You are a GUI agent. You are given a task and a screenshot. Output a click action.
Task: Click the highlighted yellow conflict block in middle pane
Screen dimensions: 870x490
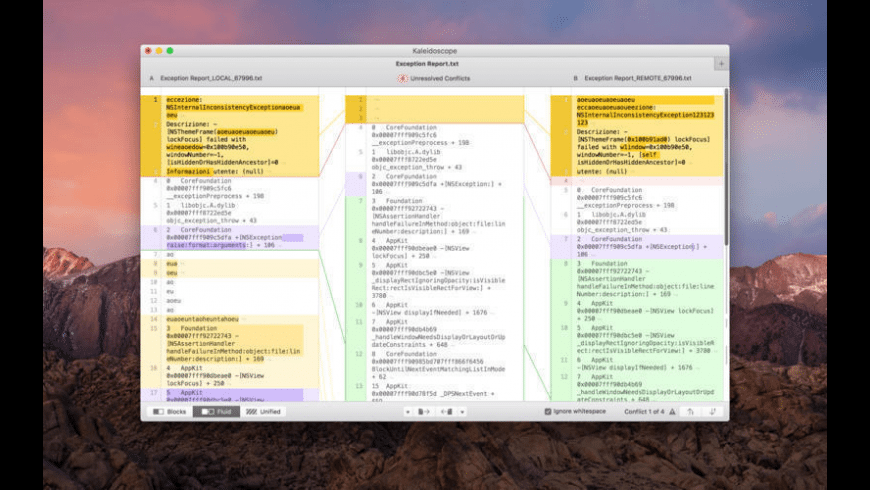pos(434,109)
